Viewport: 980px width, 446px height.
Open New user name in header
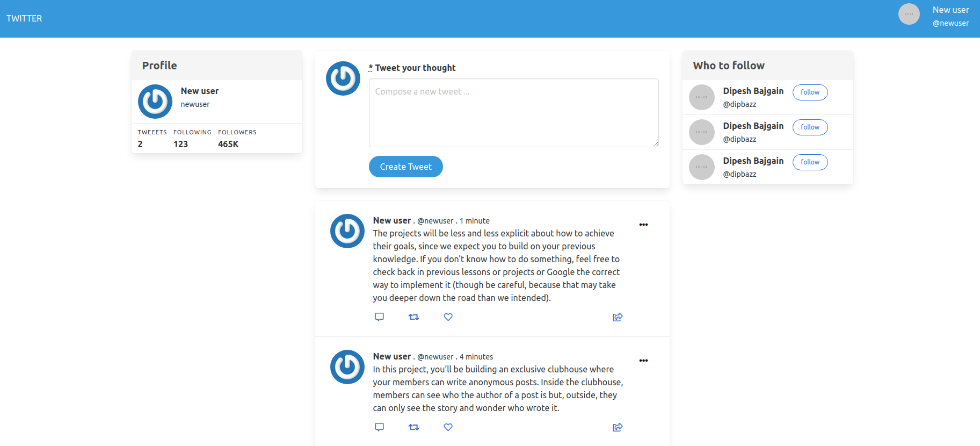point(950,10)
